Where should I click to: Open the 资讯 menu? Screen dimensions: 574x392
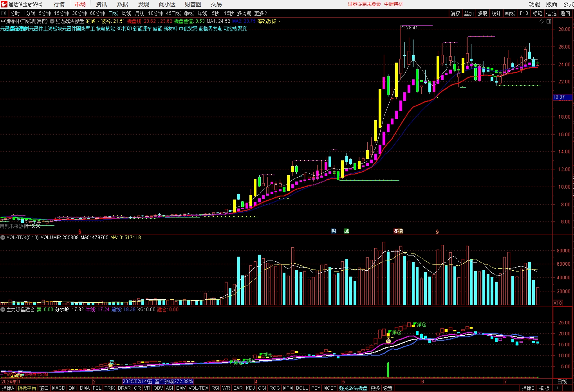101,4
